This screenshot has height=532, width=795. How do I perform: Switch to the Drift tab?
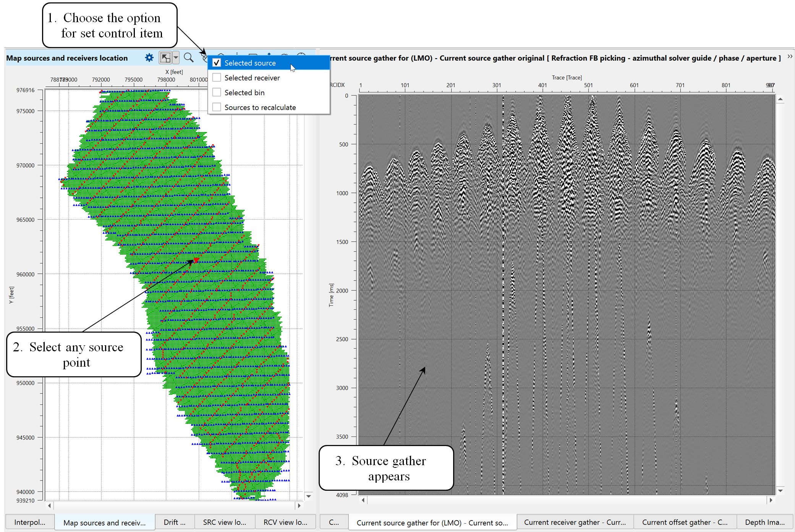pos(174,522)
